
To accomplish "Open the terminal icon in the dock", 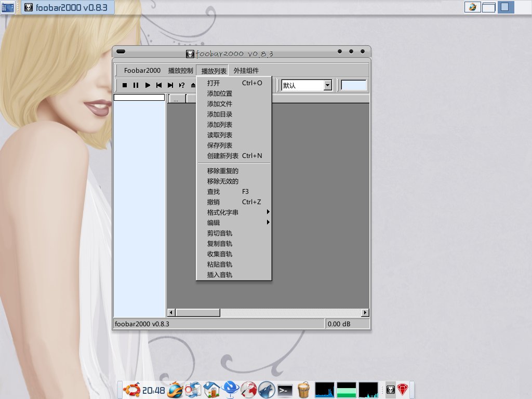I will (285, 391).
